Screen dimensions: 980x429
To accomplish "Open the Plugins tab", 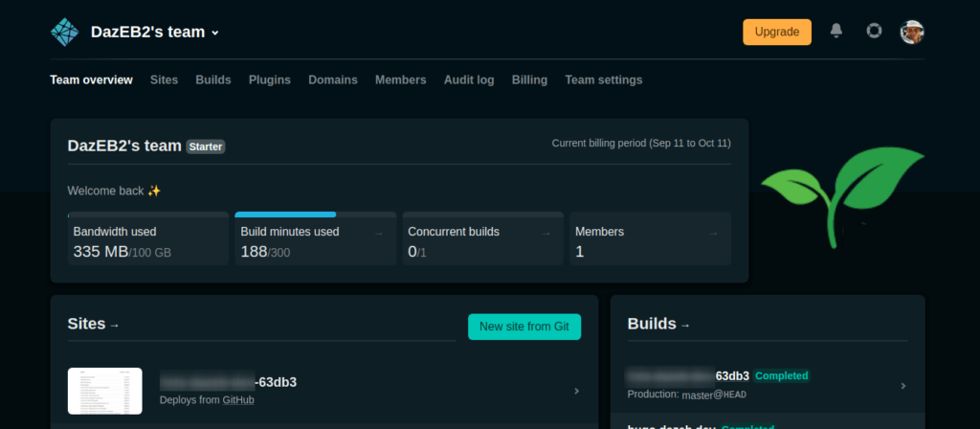I will (269, 80).
